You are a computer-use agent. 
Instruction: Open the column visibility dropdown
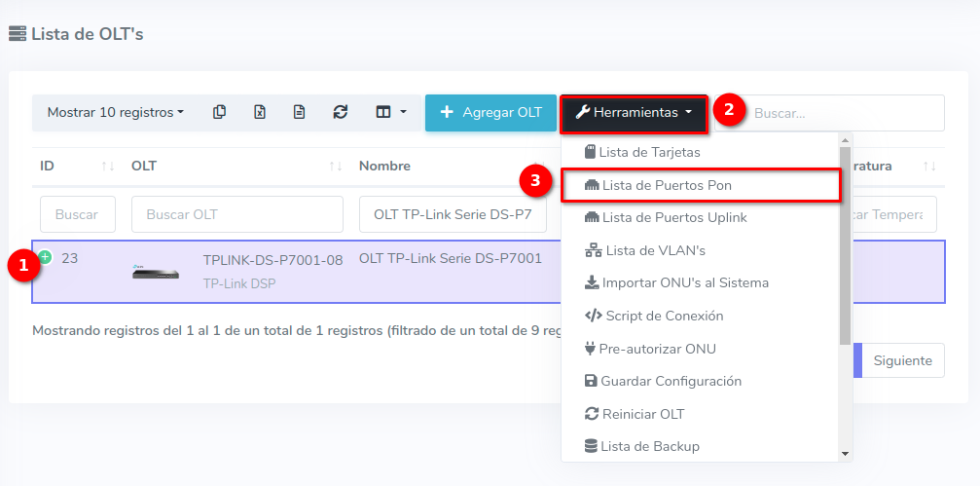click(x=390, y=112)
